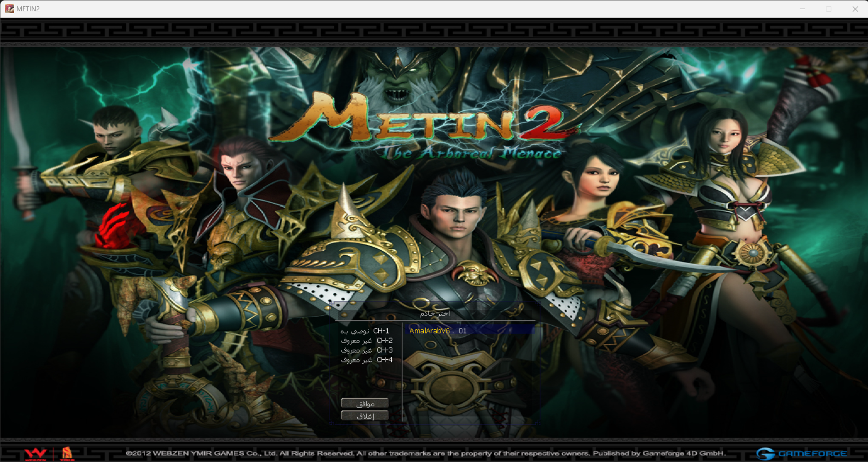868x462 pixels.
Task: Select channel CH-3 in the server list
Action: click(x=367, y=350)
